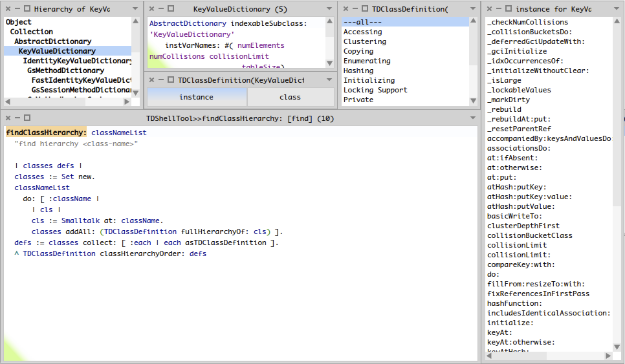The width and height of the screenshot is (625, 364).
Task: Select GsMethodDictionary in the hierarchy
Action: 68,70
